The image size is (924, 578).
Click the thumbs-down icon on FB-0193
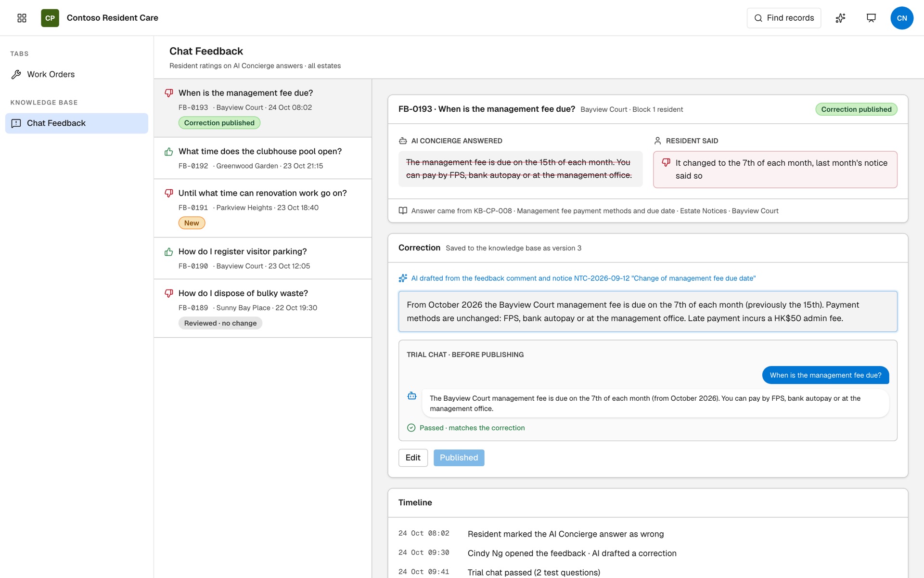pos(169,93)
